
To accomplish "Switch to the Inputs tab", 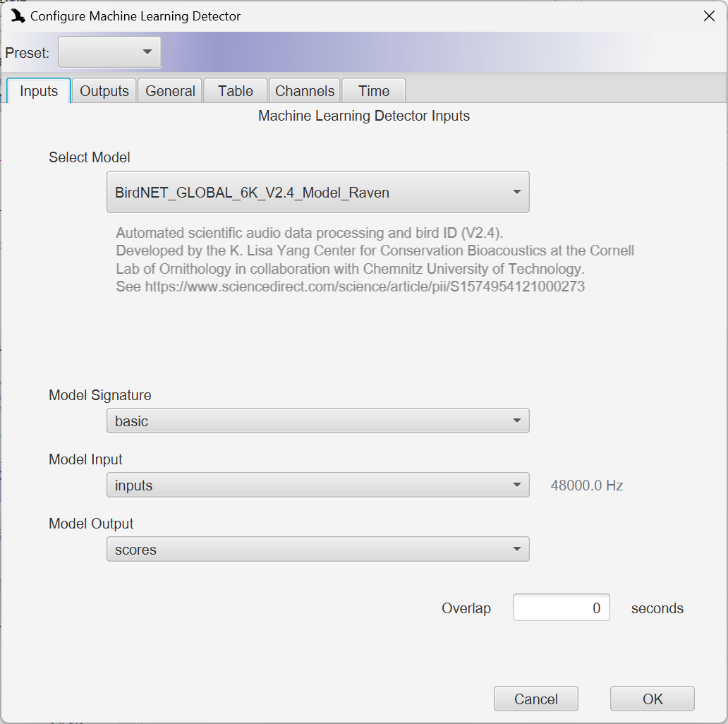I will 39,90.
